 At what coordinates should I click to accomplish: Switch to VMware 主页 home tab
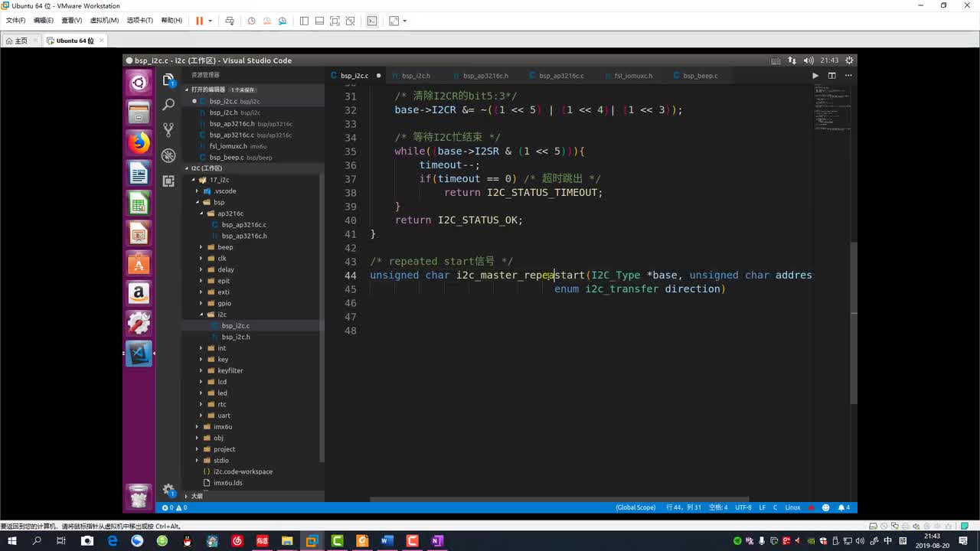[21, 41]
